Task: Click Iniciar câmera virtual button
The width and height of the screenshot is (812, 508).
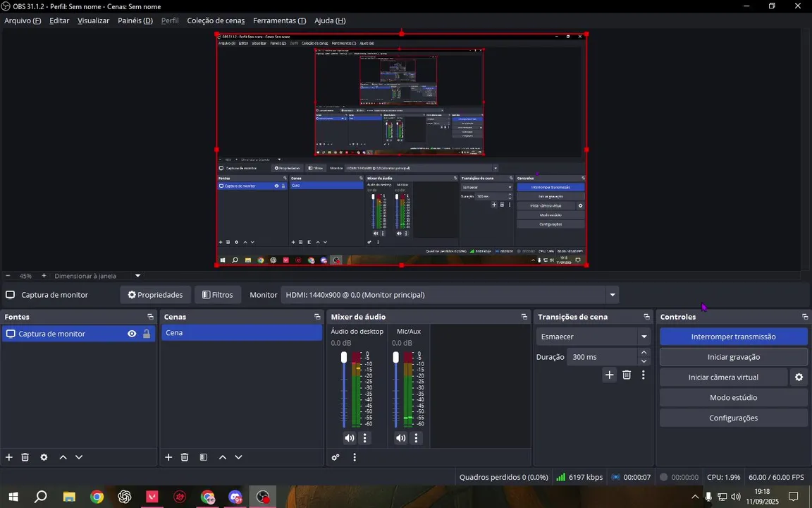Action: point(723,377)
